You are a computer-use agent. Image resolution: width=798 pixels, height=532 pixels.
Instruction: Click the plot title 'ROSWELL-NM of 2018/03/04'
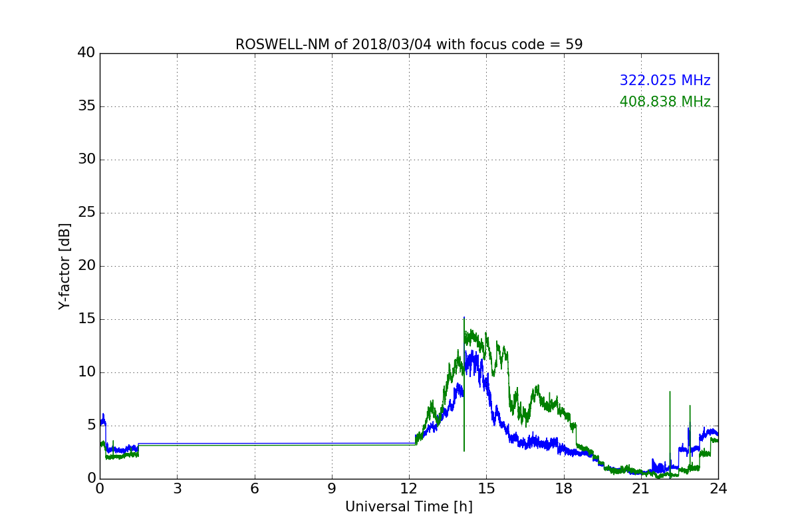(409, 45)
